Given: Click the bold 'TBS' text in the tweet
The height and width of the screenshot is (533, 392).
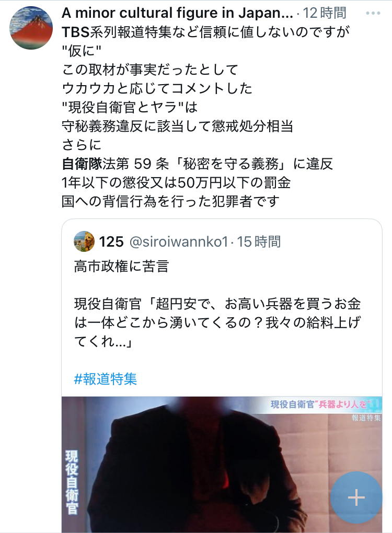Looking at the screenshot, I should click(75, 32).
